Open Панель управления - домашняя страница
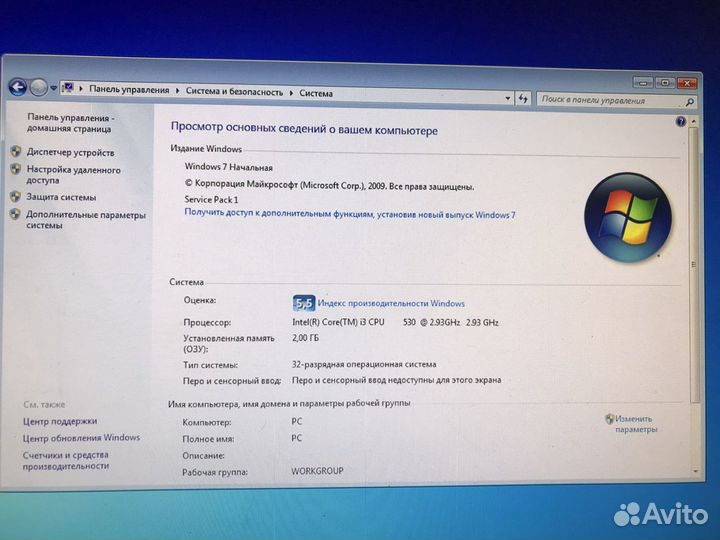 pyautogui.click(x=70, y=123)
